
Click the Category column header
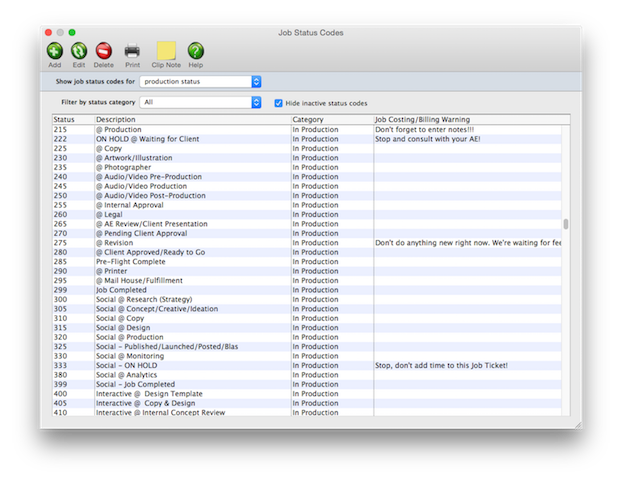tap(330, 120)
